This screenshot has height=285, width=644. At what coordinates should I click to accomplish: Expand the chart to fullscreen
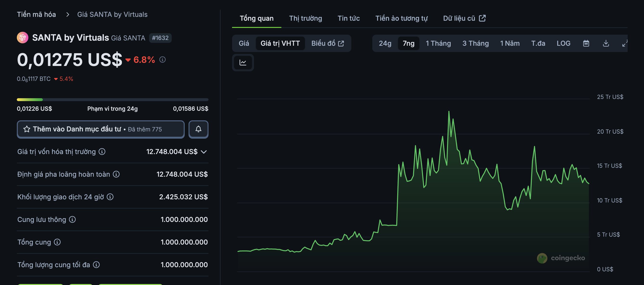(x=625, y=43)
